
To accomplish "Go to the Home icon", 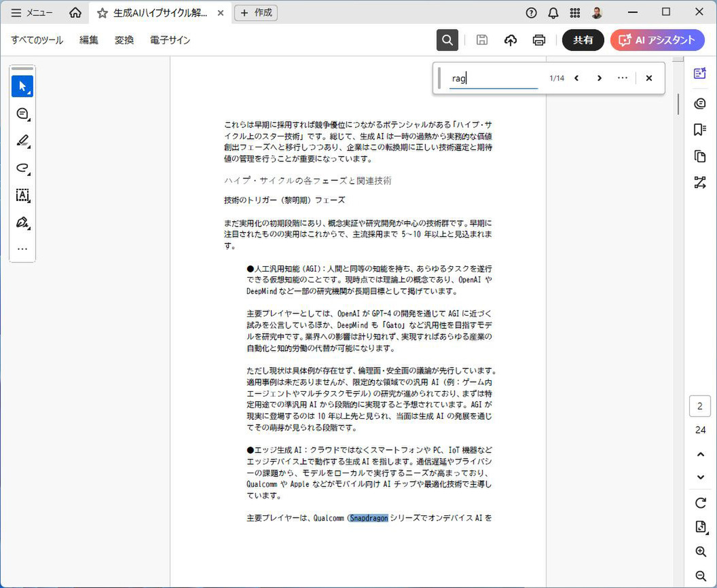I will (x=75, y=13).
